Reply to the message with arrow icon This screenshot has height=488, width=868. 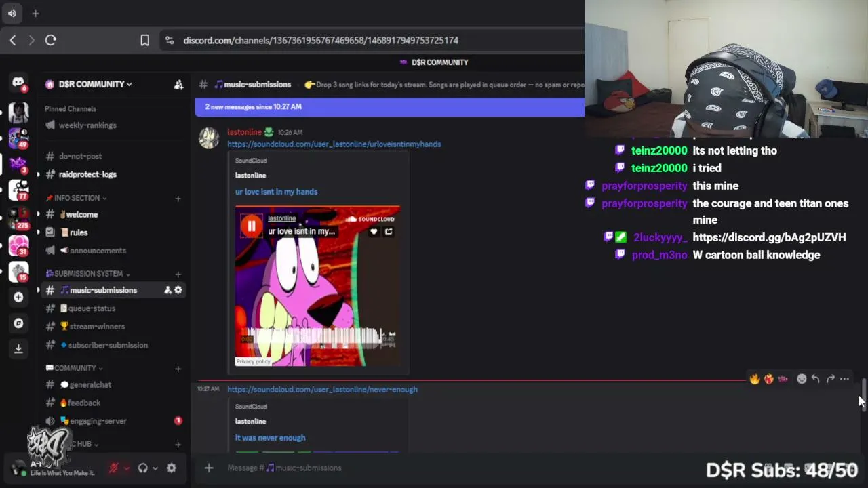coord(815,379)
